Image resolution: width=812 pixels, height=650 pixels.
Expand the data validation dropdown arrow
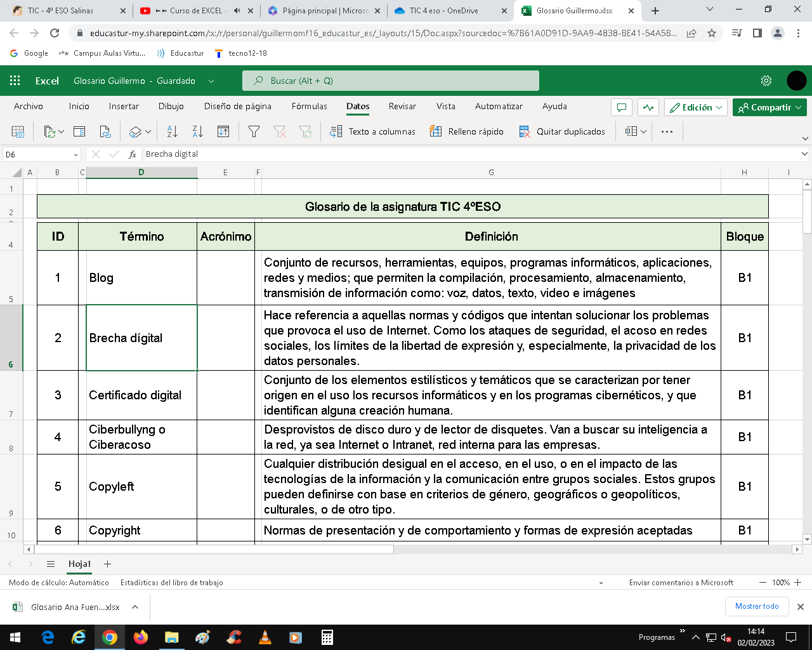[x=643, y=131]
